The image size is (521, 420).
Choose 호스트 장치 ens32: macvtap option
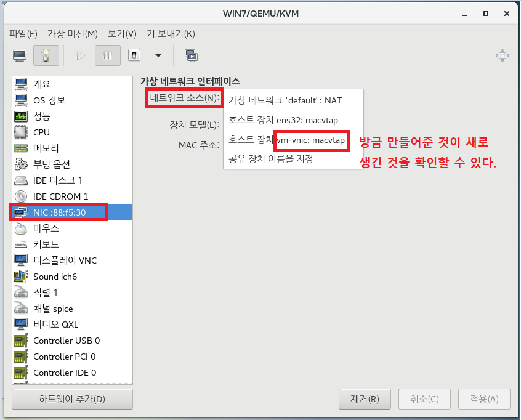(x=293, y=120)
